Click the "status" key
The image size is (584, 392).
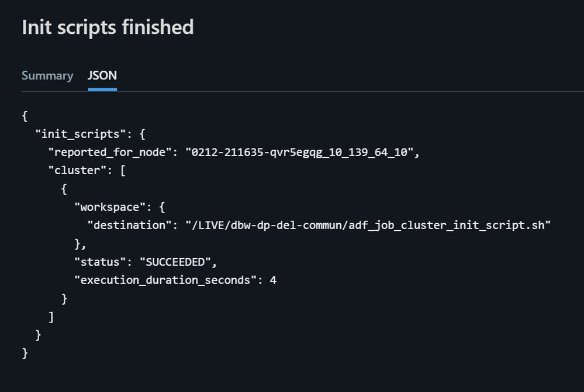pyautogui.click(x=100, y=262)
